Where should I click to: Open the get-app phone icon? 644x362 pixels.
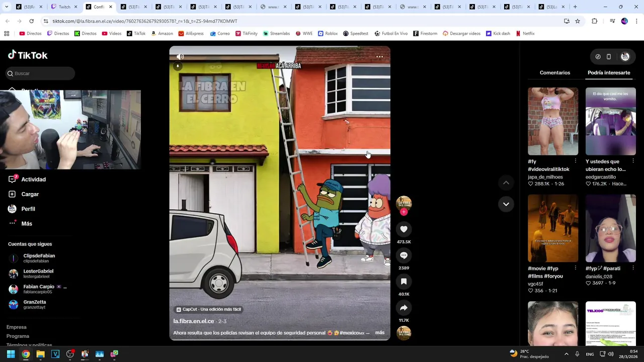[x=609, y=57]
